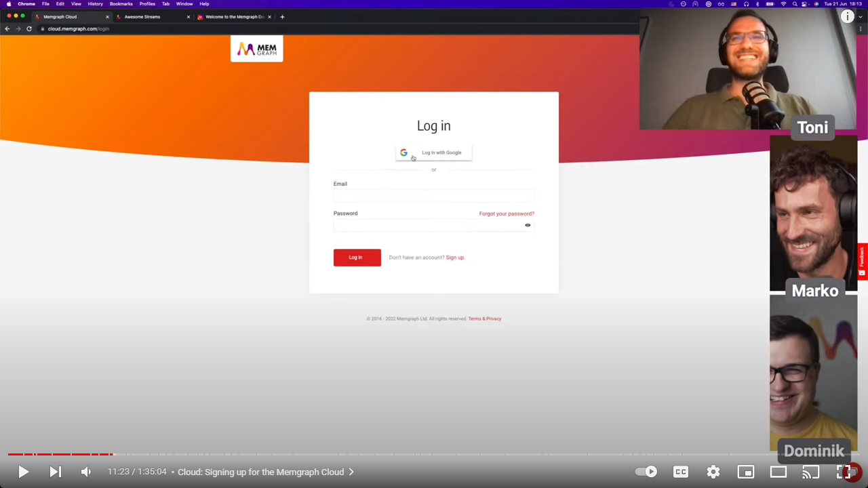Click the video progress bar
This screenshot has width=868, height=488.
(x=434, y=454)
